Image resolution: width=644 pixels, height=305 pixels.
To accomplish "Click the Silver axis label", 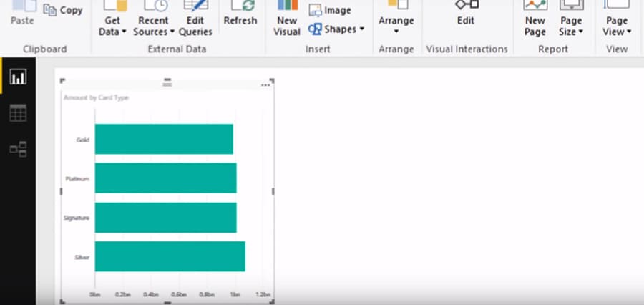I will 82,257.
